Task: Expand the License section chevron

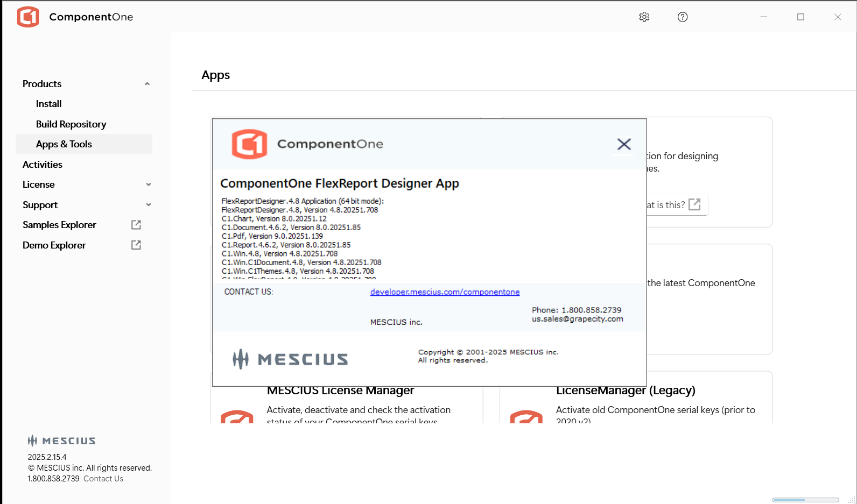Action: [x=149, y=184]
